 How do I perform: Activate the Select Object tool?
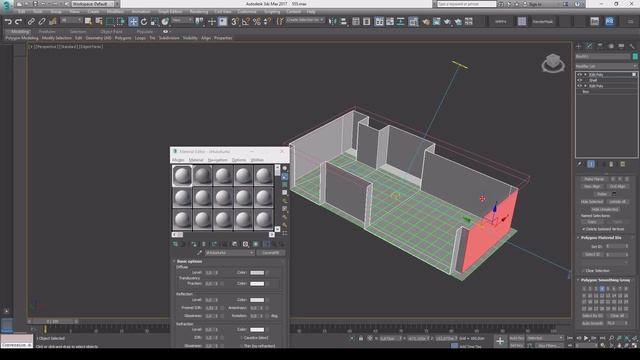coord(88,21)
